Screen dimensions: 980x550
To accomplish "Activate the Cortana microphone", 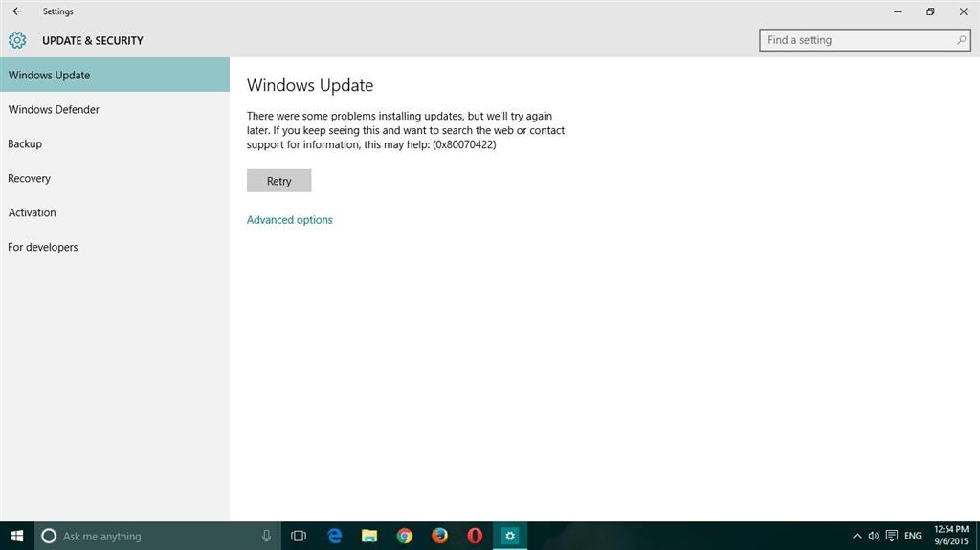I will 266,537.
